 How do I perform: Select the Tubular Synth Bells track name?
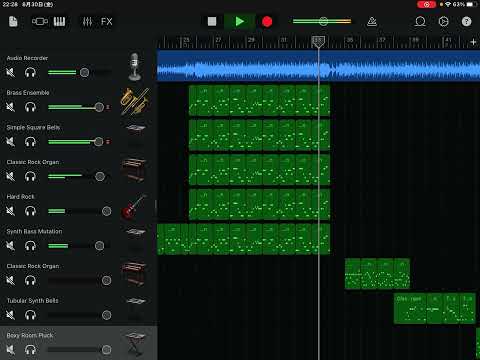tap(33, 301)
